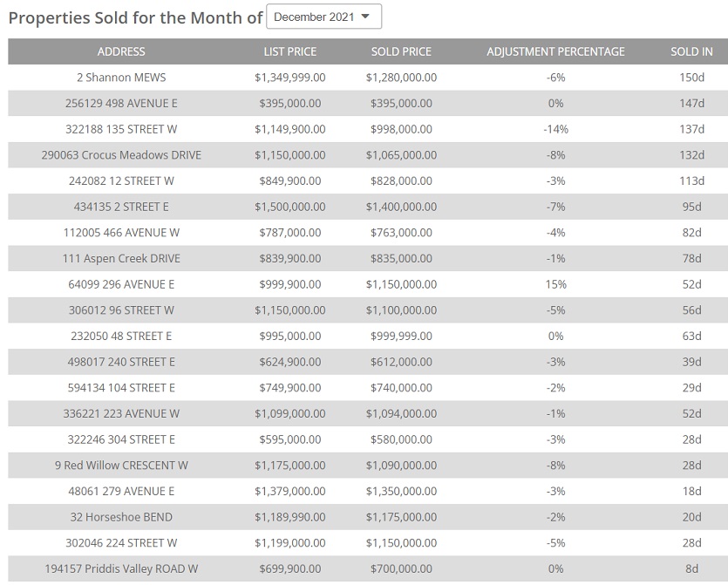
Task: Select the 2 Shannon MEWS address
Action: coord(121,78)
